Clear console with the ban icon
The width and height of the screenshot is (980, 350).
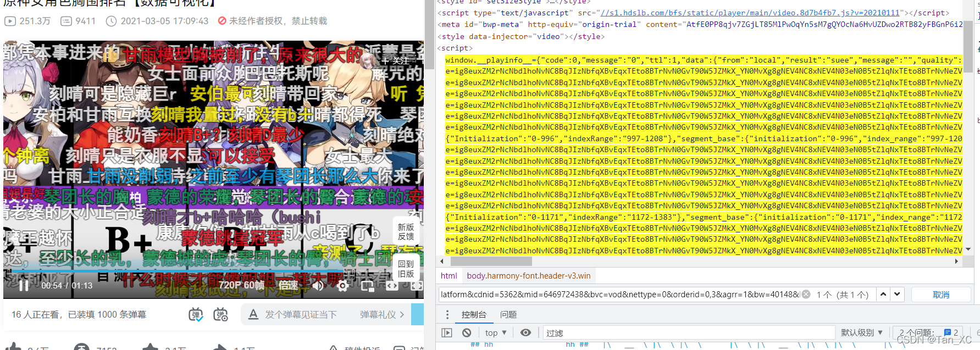click(x=467, y=333)
